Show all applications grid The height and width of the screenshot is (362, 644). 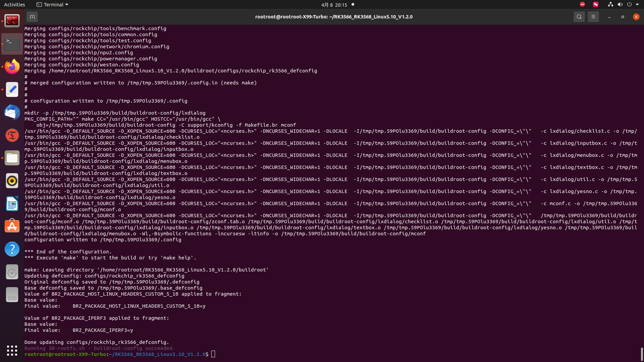(12, 350)
